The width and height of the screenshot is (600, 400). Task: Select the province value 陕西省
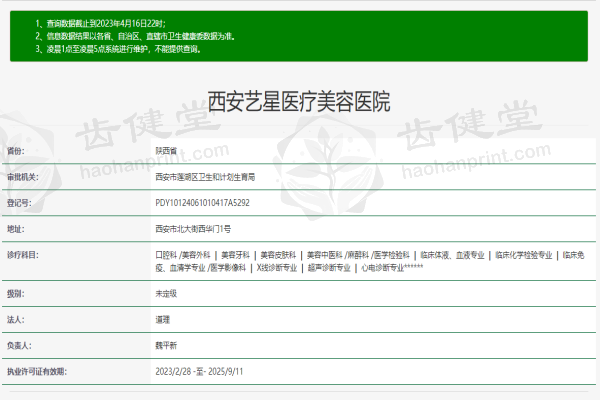pos(166,151)
